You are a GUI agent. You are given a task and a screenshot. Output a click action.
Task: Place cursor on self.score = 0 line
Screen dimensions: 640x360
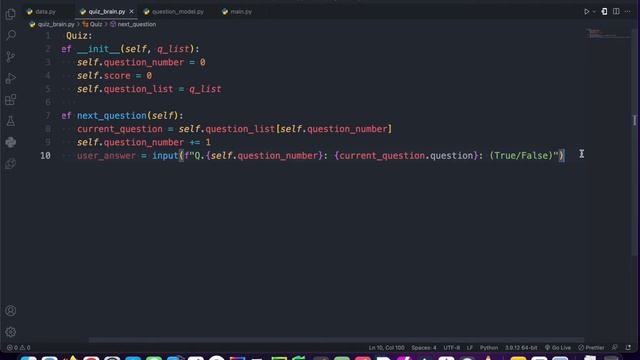pyautogui.click(x=114, y=76)
